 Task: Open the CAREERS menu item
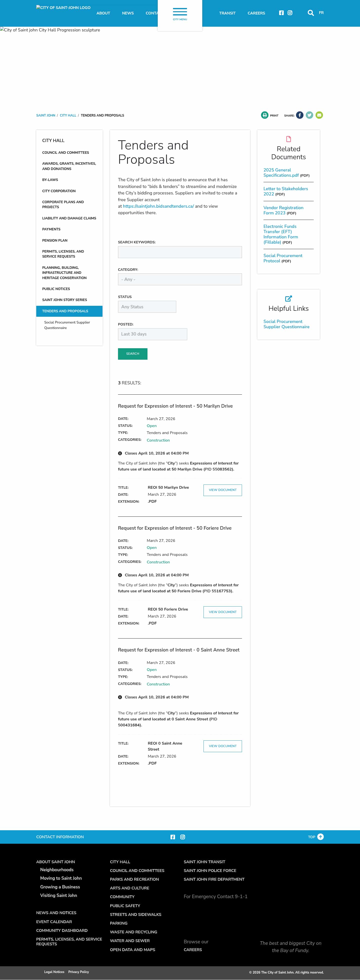click(256, 12)
